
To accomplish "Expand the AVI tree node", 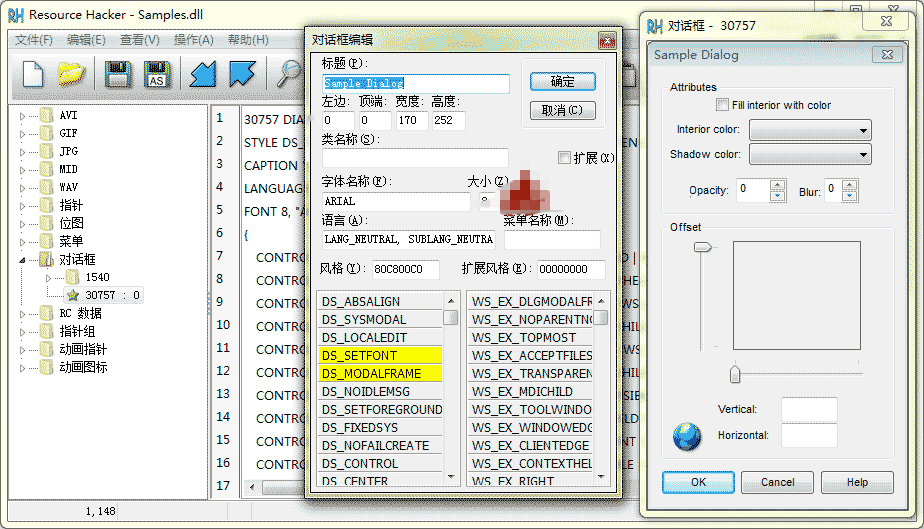I will coord(22,116).
